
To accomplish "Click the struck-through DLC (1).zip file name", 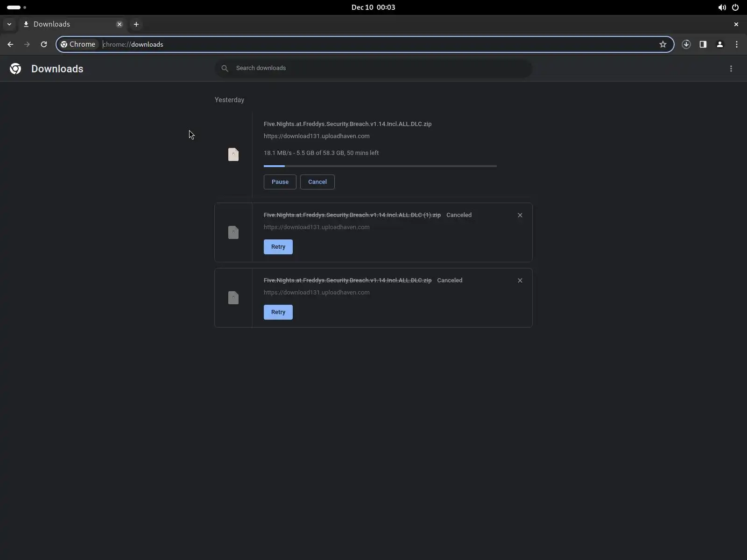I will 352,215.
